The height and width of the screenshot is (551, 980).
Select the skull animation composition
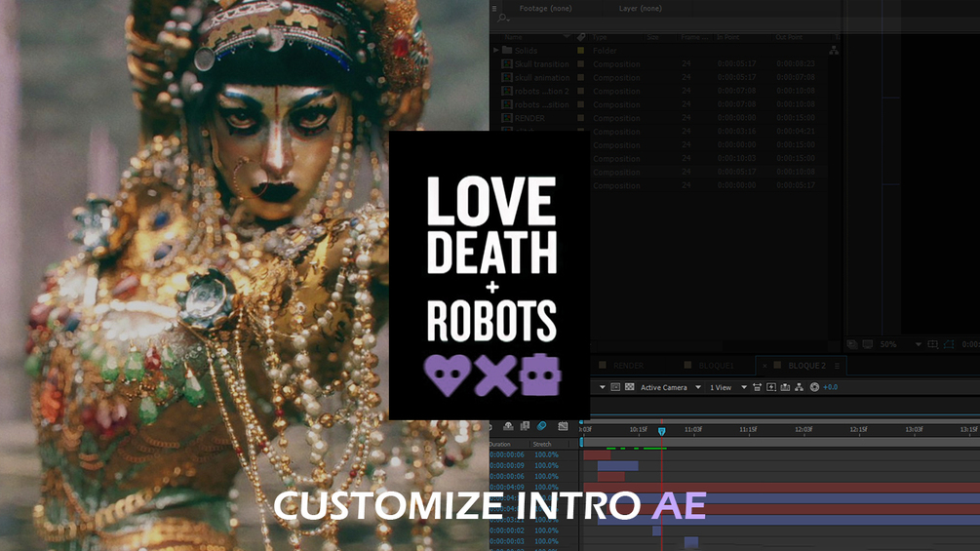pos(542,77)
